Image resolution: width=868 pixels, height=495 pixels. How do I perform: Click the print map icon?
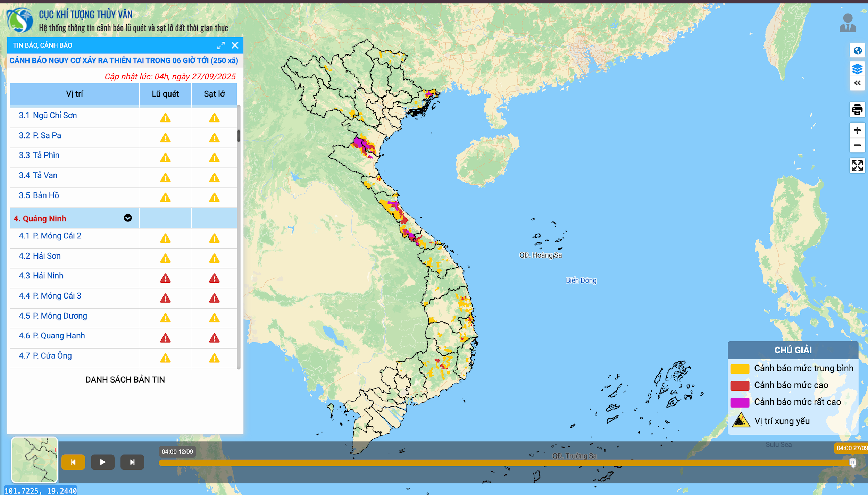[857, 110]
